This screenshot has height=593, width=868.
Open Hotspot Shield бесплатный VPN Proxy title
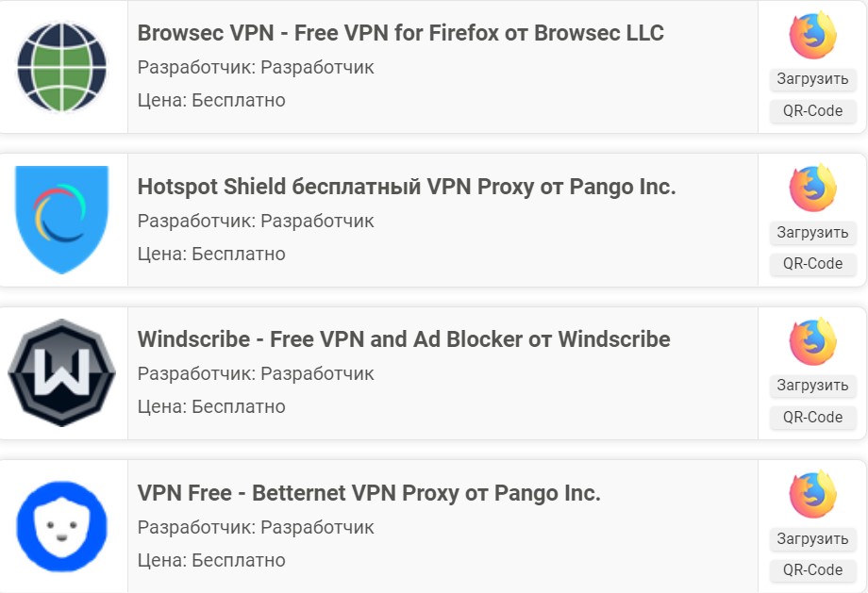(407, 187)
